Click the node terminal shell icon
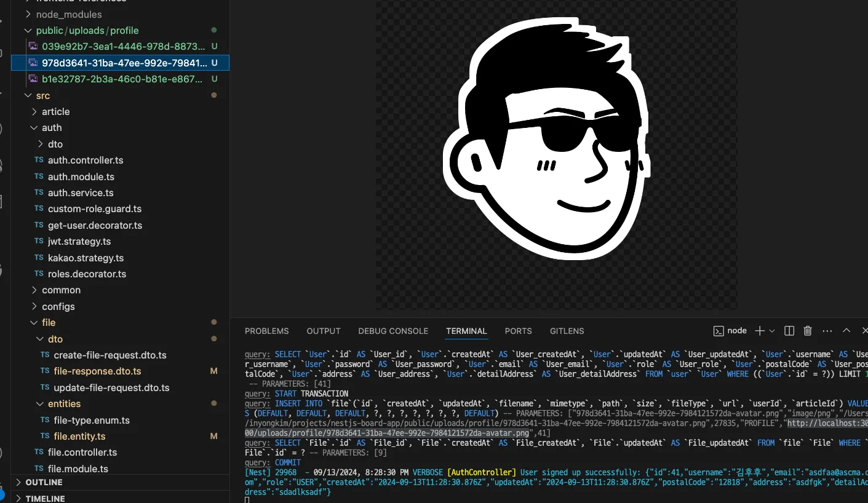Image resolution: width=868 pixels, height=503 pixels. click(x=718, y=331)
